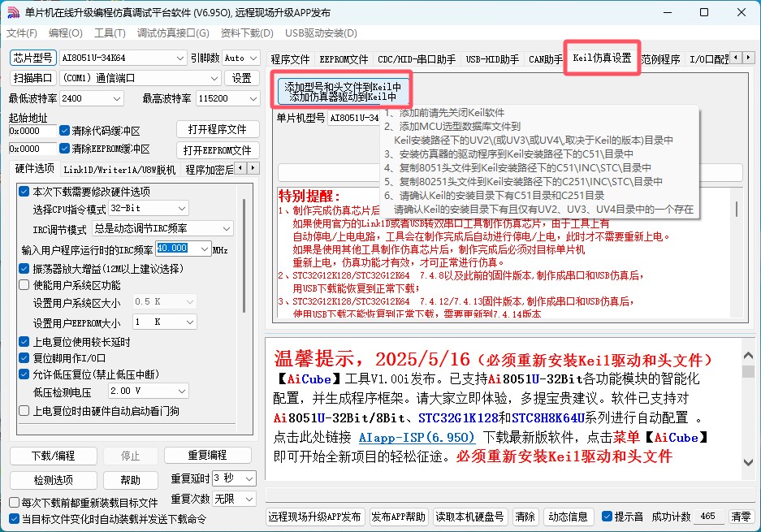
Task: Toggle 清除代码缓冲区 checkbox
Action: pos(64,131)
